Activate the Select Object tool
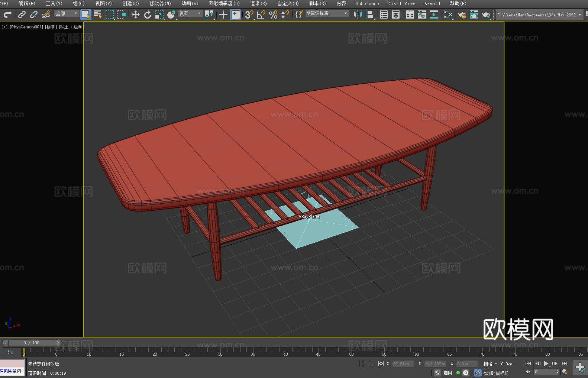The width and height of the screenshot is (588, 378). coord(86,14)
